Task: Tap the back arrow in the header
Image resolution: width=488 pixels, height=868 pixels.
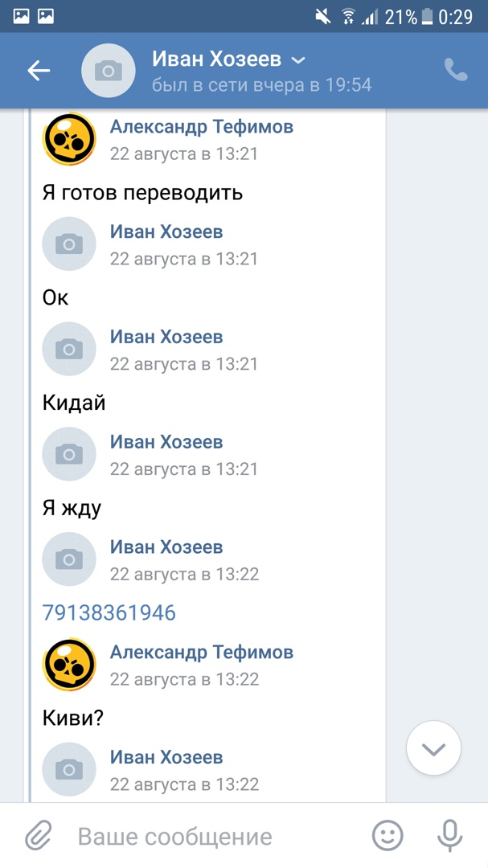Action: click(x=39, y=70)
